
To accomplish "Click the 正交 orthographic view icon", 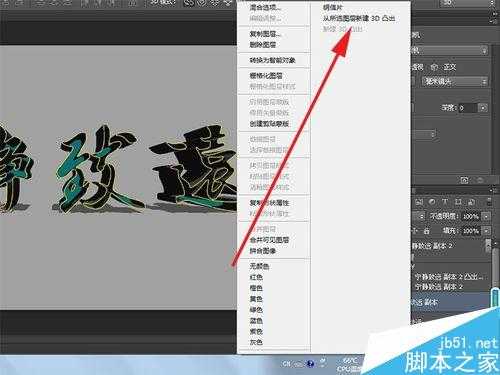I will 434,67.
